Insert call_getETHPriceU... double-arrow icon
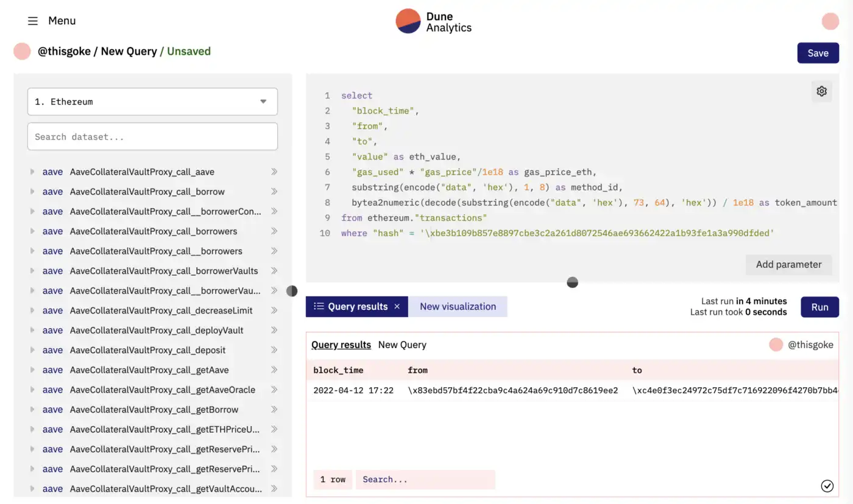Screen dimensions: 853x504 coord(274,429)
